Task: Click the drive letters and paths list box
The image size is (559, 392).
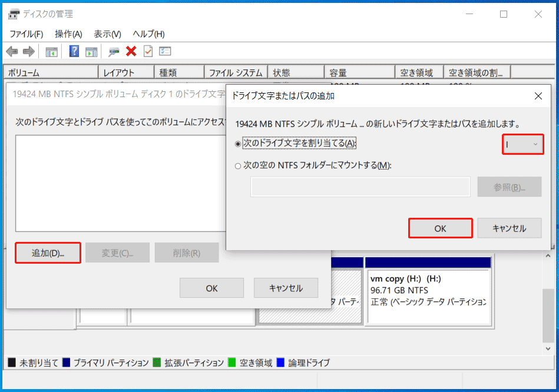Action: click(121, 183)
